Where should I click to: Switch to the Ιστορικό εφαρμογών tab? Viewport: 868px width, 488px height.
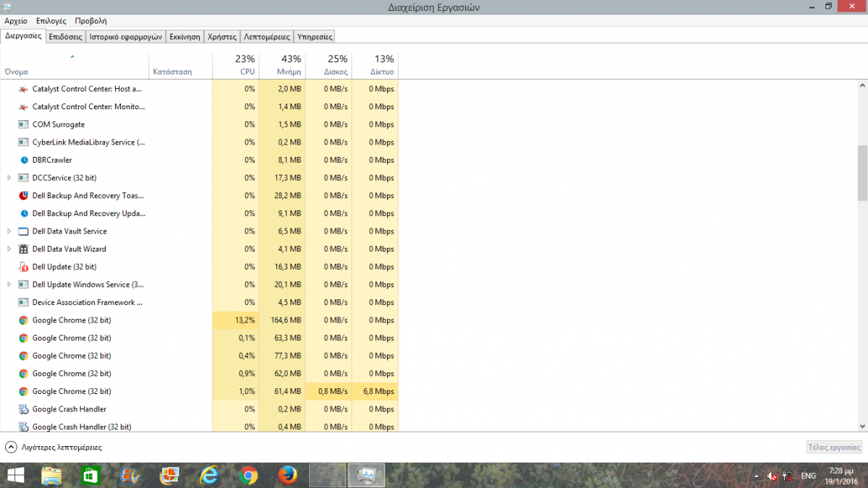click(x=126, y=36)
